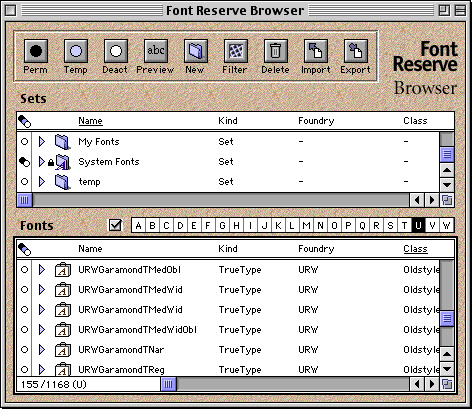Toggle the temp set activation circle
The height and width of the screenshot is (409, 472).
coord(24,182)
